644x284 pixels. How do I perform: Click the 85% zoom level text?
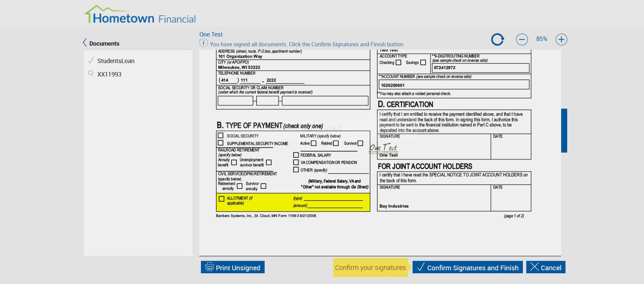point(542,39)
